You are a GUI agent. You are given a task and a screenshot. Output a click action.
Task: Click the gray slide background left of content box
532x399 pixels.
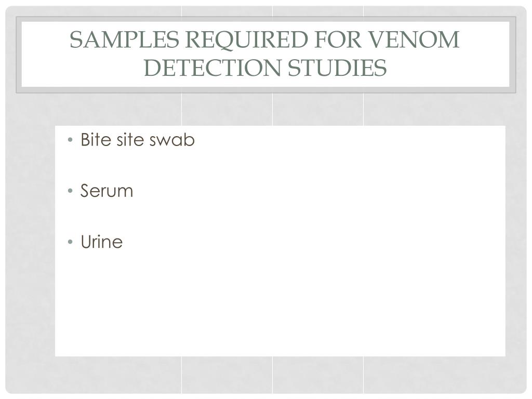pos(31,237)
